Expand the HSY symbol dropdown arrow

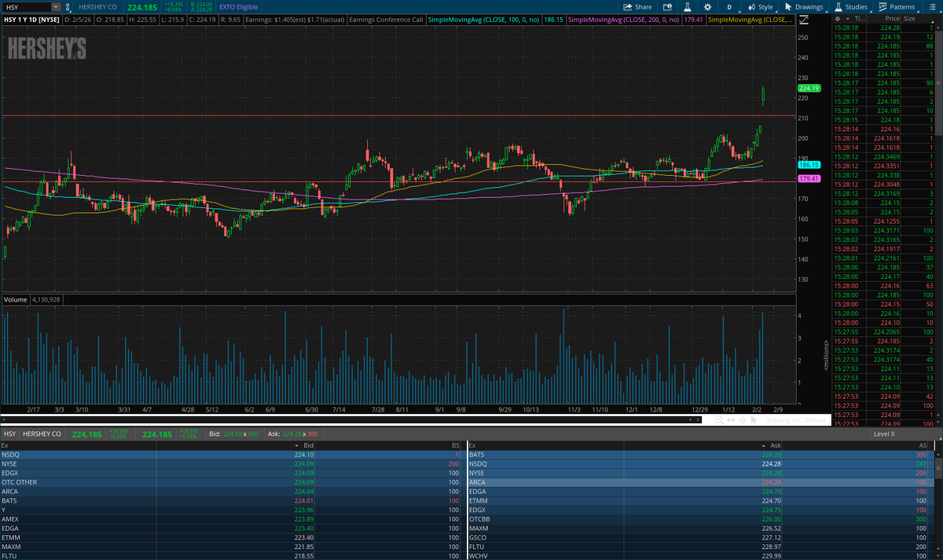pyautogui.click(x=55, y=7)
